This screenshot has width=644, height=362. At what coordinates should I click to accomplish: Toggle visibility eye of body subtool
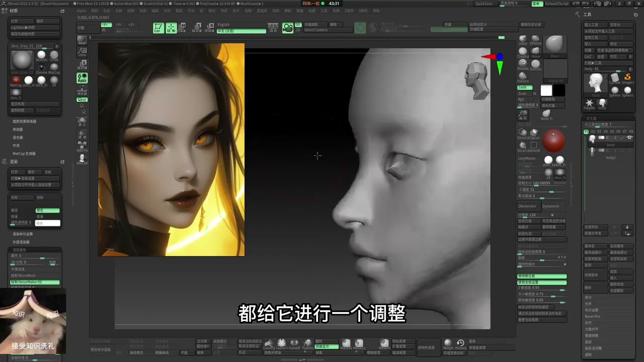(629, 138)
